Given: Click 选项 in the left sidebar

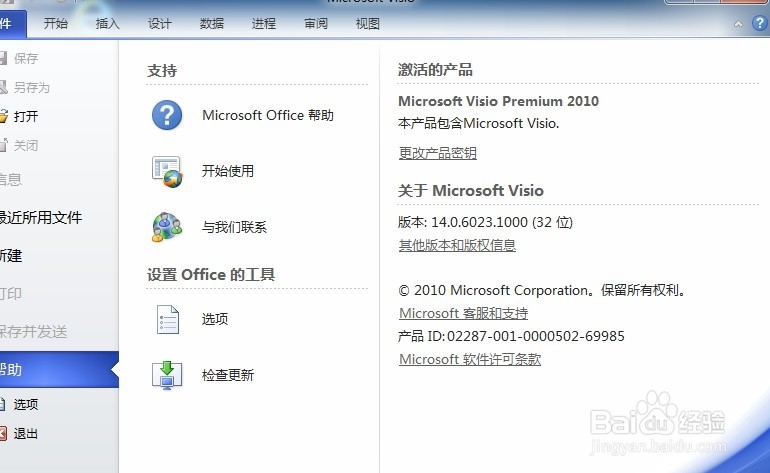Looking at the screenshot, I should (x=26, y=404).
